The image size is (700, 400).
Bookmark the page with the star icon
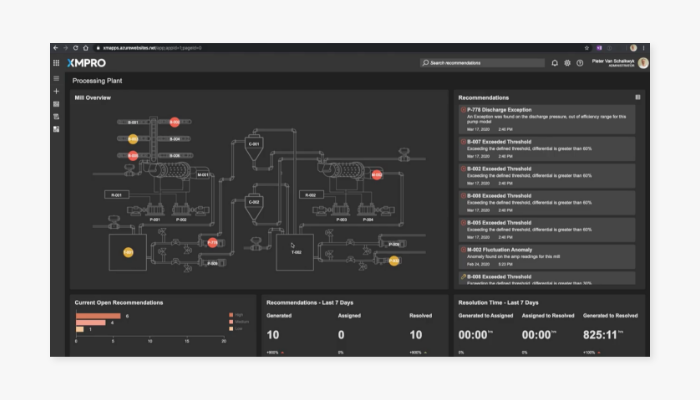pyautogui.click(x=587, y=48)
